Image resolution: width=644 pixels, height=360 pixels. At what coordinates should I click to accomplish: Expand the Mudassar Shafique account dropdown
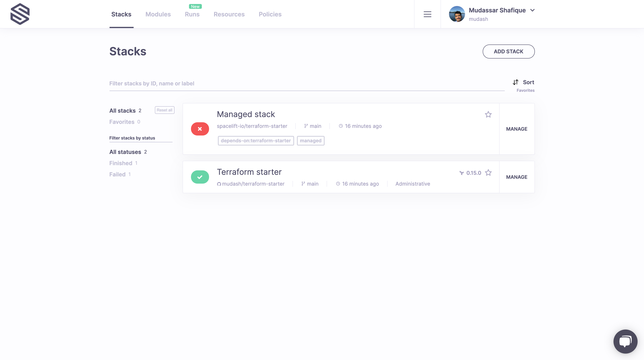coord(532,10)
